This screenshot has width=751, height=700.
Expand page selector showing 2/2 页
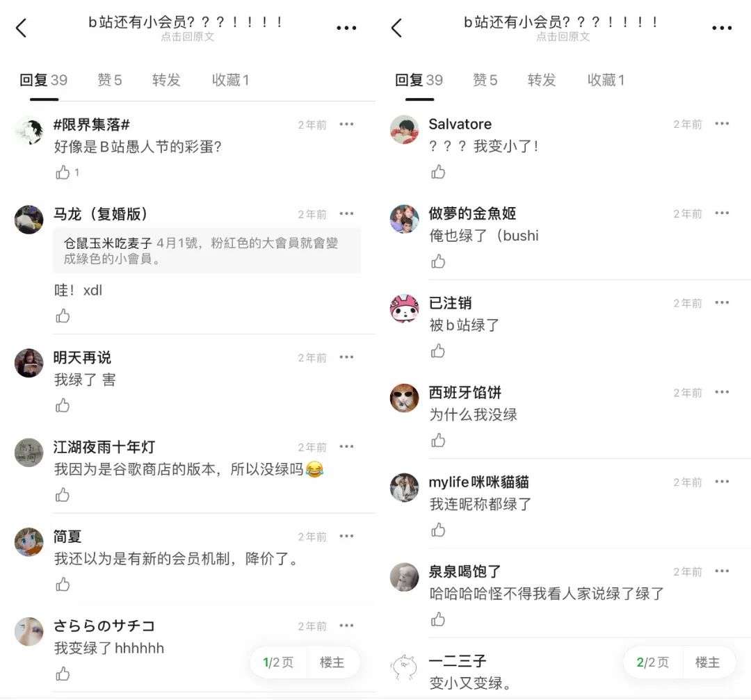tap(653, 662)
